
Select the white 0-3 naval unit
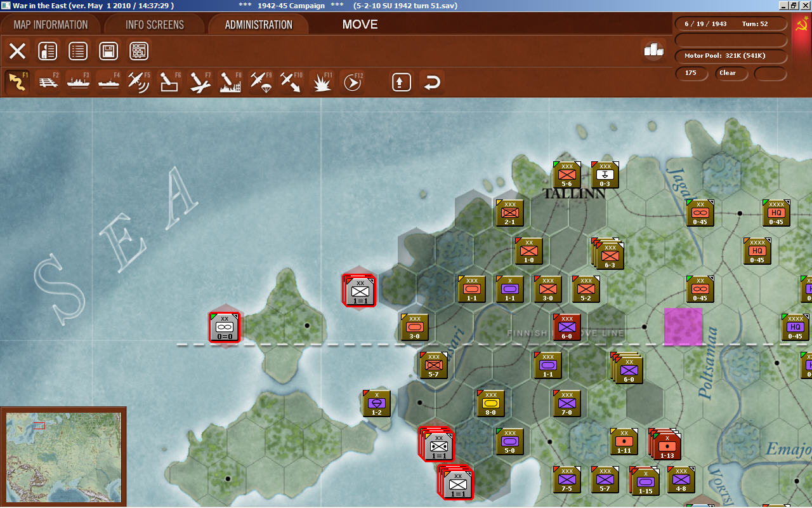[x=605, y=175]
